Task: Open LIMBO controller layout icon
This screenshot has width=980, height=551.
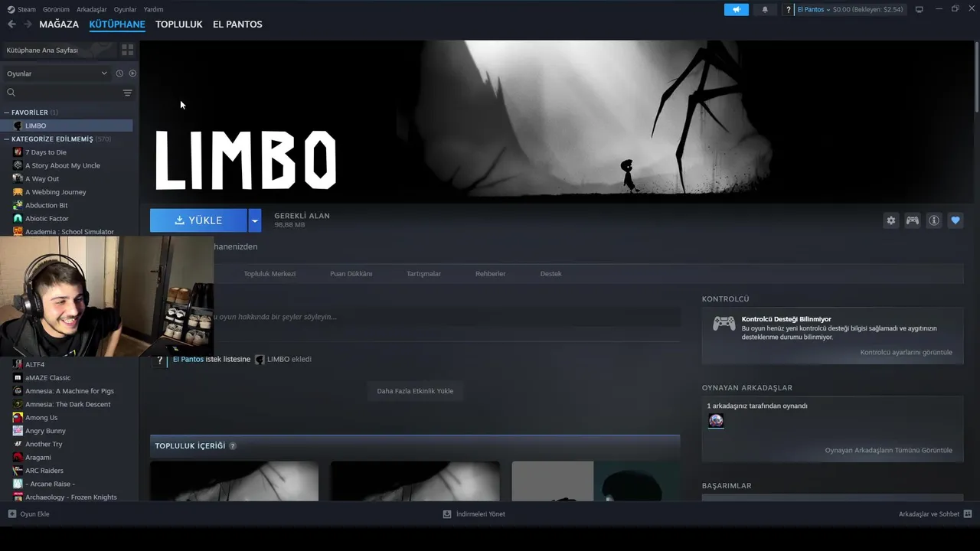Action: [x=913, y=220]
